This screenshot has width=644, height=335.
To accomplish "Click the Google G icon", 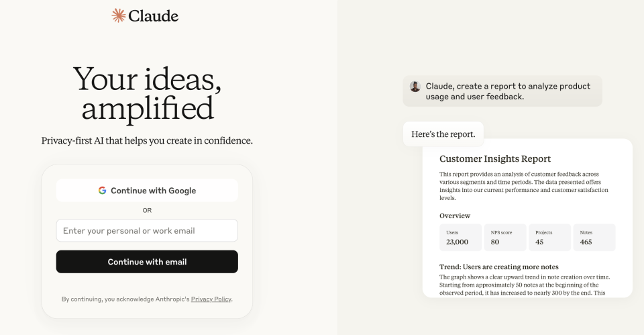I will 102,190.
